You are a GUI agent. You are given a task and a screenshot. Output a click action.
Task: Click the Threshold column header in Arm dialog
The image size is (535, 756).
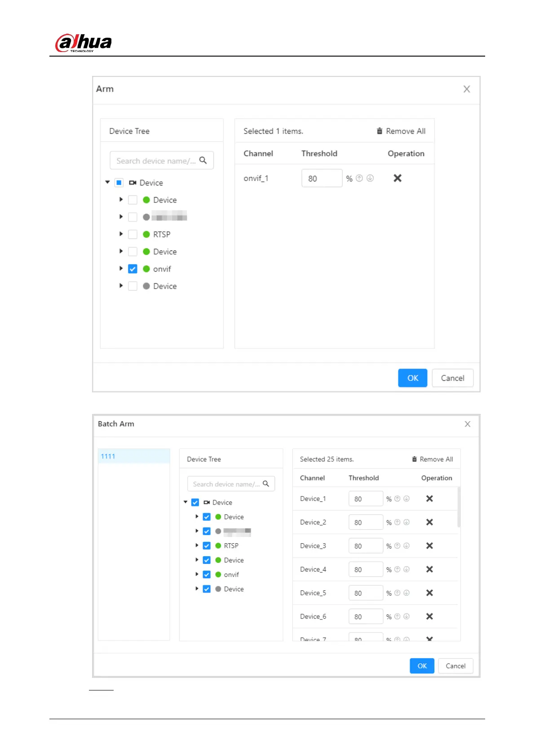coord(319,154)
